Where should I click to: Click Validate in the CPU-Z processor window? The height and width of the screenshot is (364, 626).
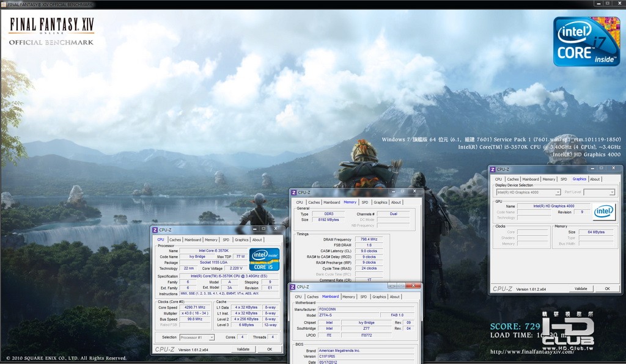click(243, 349)
